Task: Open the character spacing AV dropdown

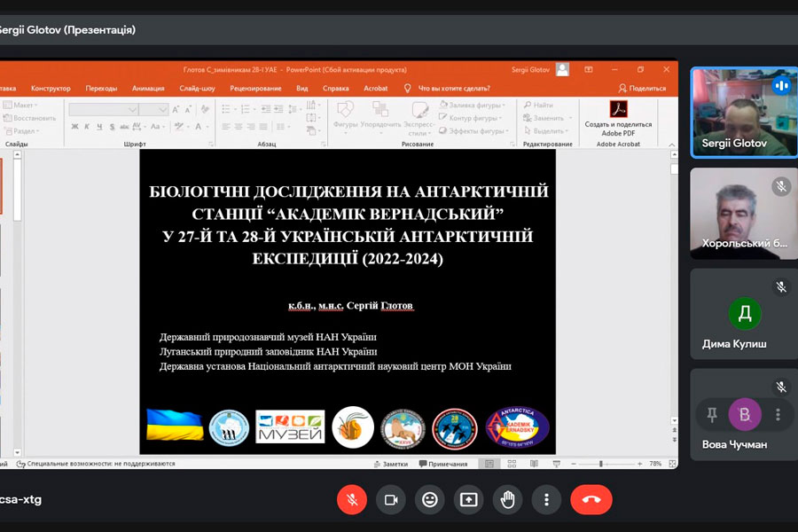Action: [139, 126]
